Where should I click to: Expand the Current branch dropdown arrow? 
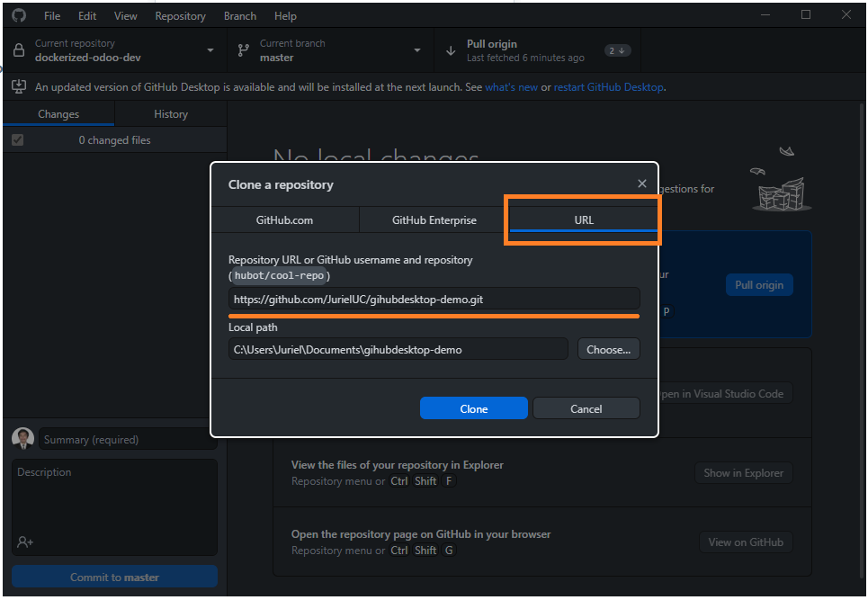coord(416,50)
